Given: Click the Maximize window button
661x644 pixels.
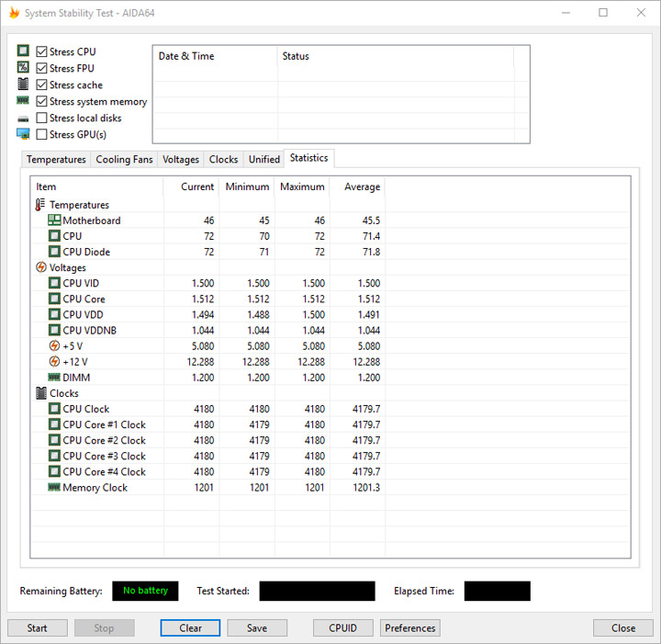Looking at the screenshot, I should click(x=603, y=13).
